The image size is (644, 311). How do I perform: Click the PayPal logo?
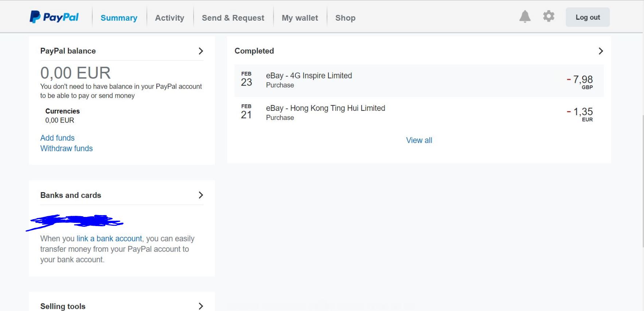[x=54, y=17]
